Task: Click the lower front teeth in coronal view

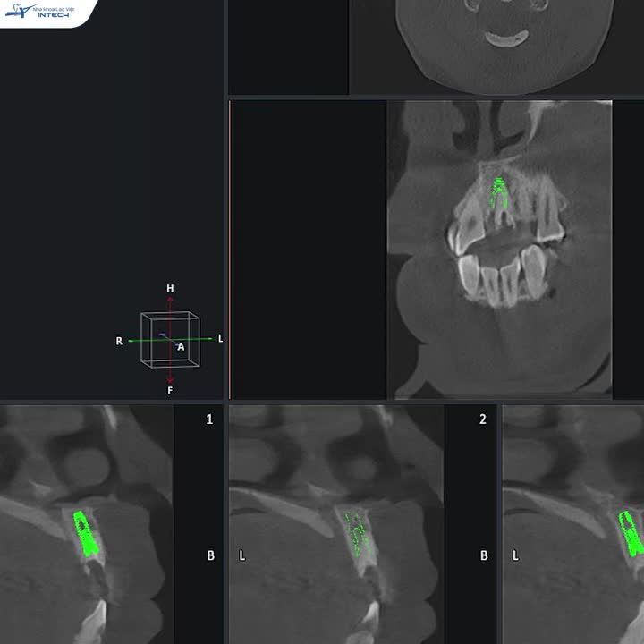Action: (504, 276)
